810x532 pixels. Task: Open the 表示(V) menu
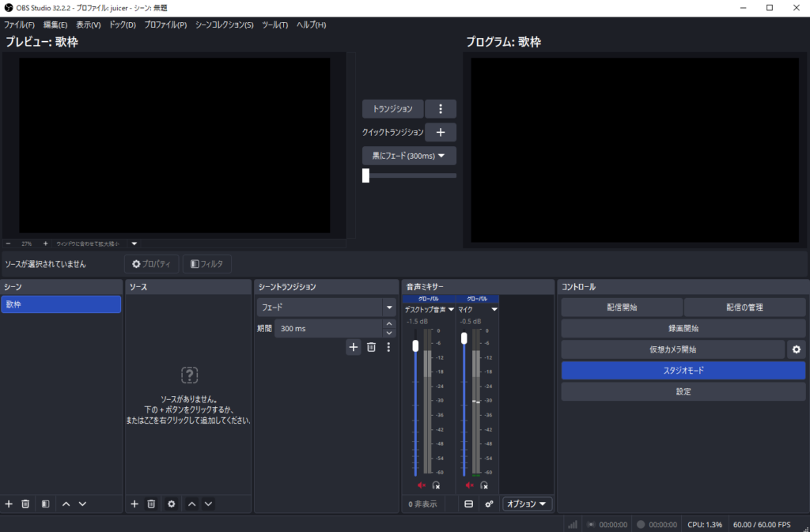89,25
